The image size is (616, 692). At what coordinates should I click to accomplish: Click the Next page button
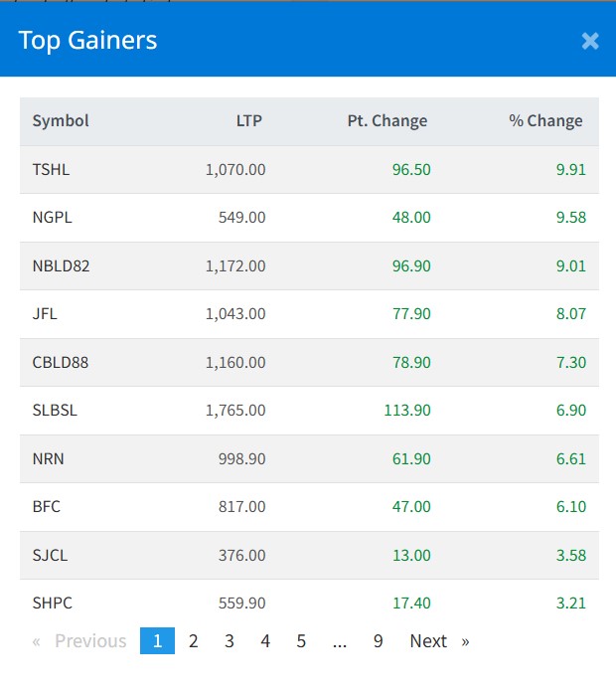coord(438,641)
